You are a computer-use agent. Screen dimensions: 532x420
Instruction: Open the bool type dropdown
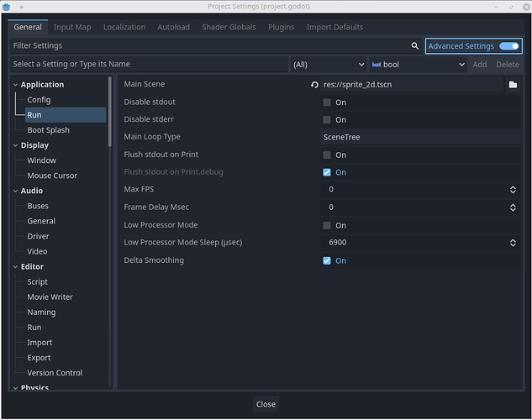coord(418,65)
